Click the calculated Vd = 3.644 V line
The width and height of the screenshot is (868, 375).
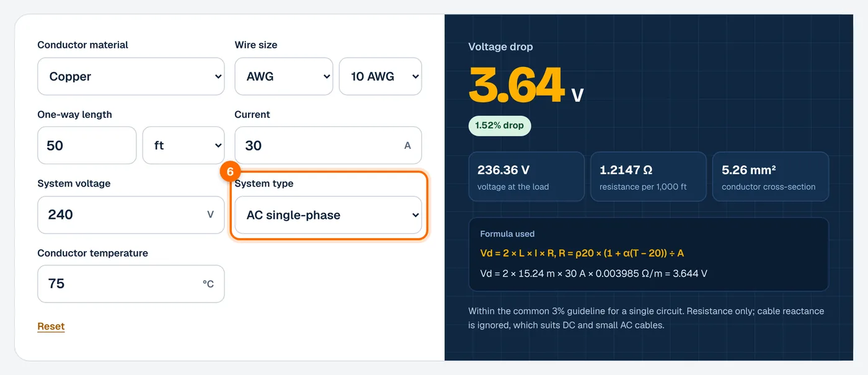click(594, 273)
